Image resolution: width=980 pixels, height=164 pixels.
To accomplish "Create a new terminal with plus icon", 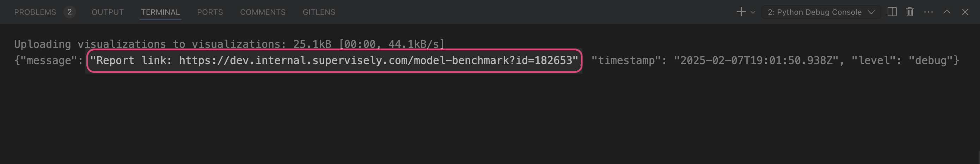I will point(741,12).
